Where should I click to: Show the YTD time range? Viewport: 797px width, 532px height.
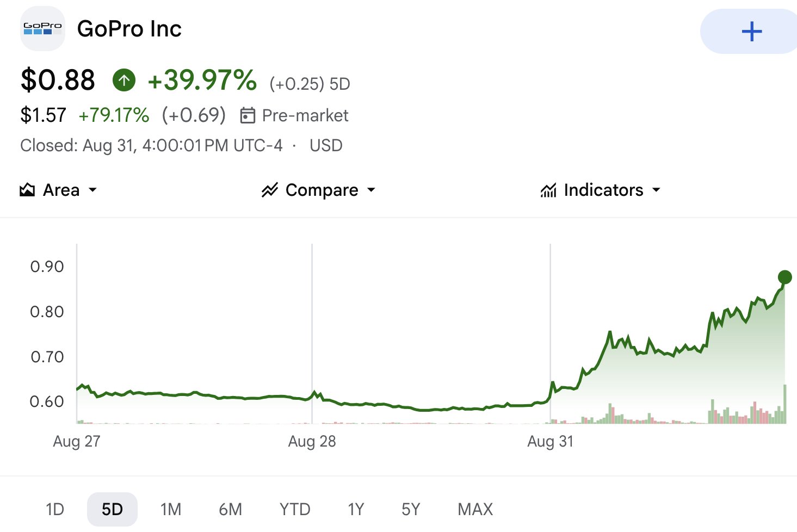point(295,509)
